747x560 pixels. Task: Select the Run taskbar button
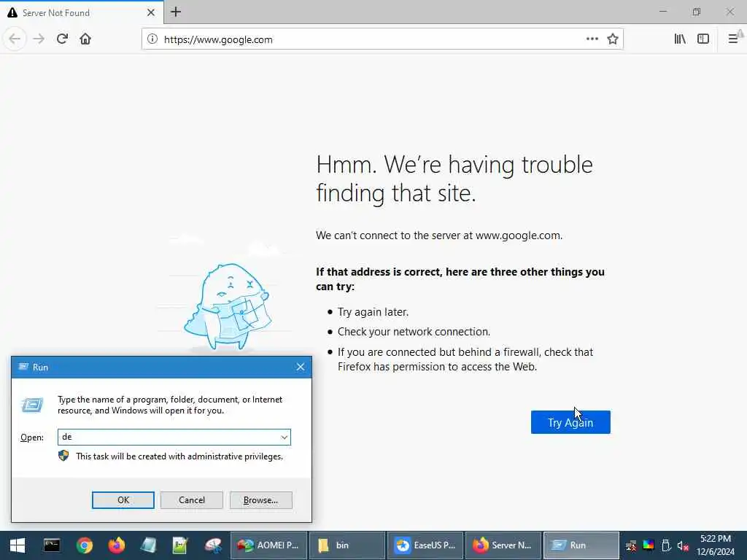click(x=581, y=545)
